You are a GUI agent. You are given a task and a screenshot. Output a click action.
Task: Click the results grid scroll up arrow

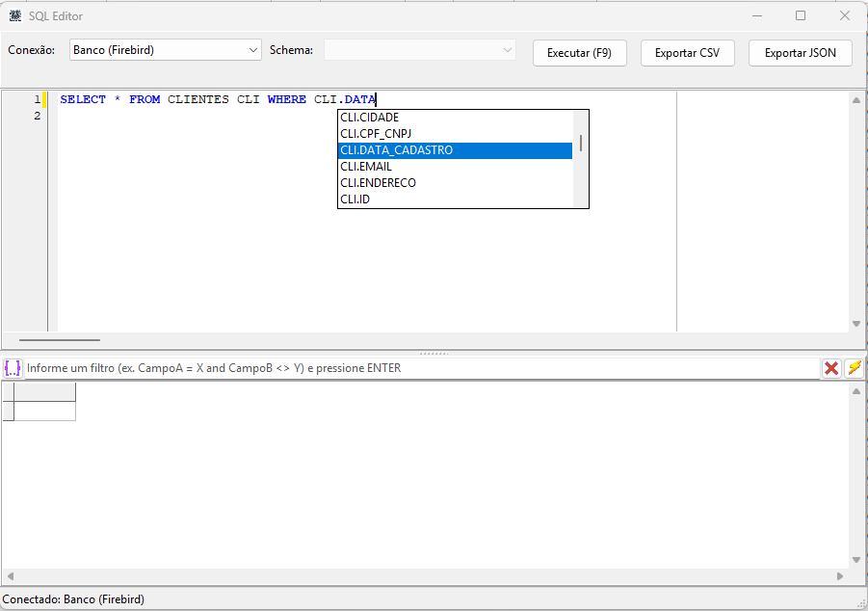(x=856, y=391)
